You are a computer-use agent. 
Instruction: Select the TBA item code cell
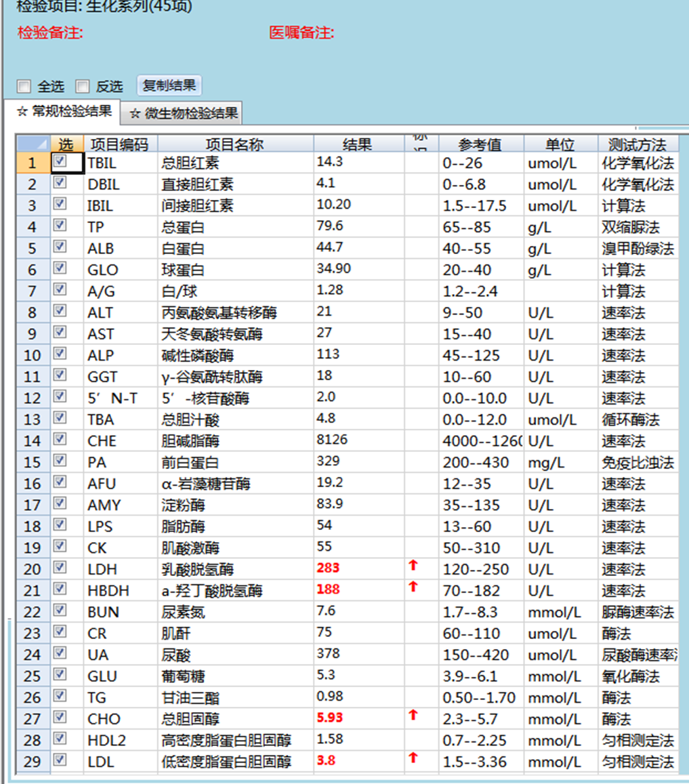(121, 419)
